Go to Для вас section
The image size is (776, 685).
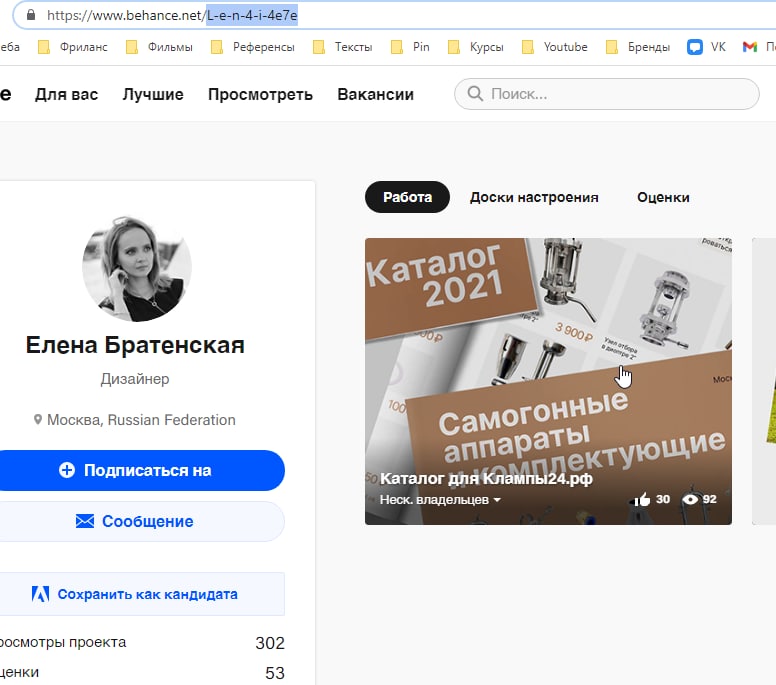point(66,94)
